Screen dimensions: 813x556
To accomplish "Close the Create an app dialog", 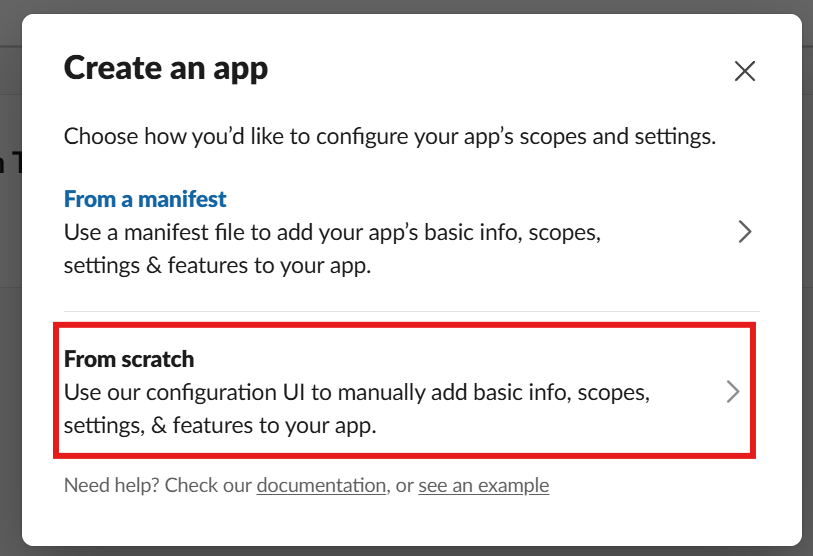I will coord(744,71).
